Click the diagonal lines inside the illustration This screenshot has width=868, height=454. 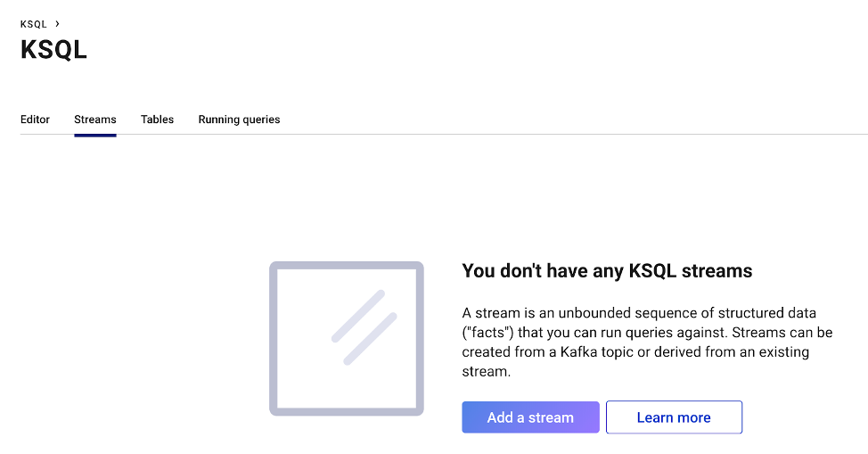click(x=364, y=327)
